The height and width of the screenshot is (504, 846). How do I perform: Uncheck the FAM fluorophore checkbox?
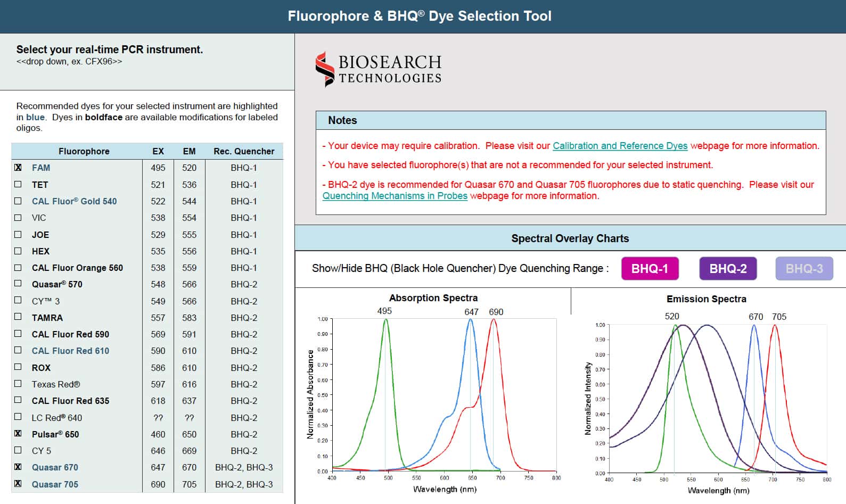click(x=18, y=168)
